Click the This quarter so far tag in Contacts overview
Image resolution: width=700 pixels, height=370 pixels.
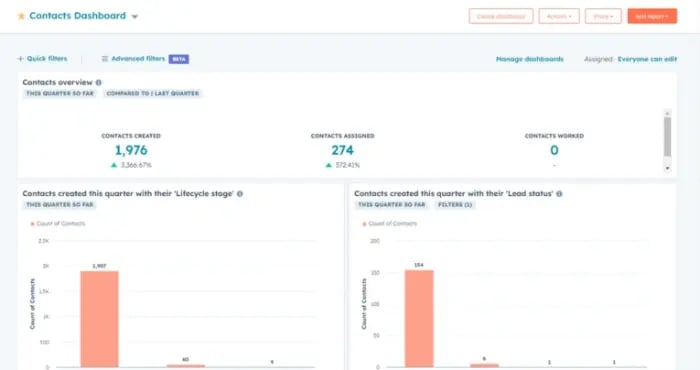pos(60,93)
